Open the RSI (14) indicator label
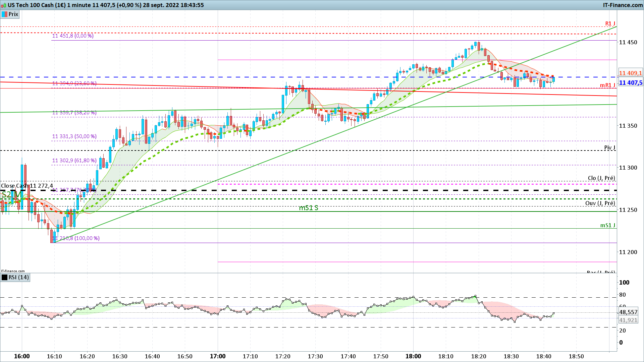 (19, 278)
